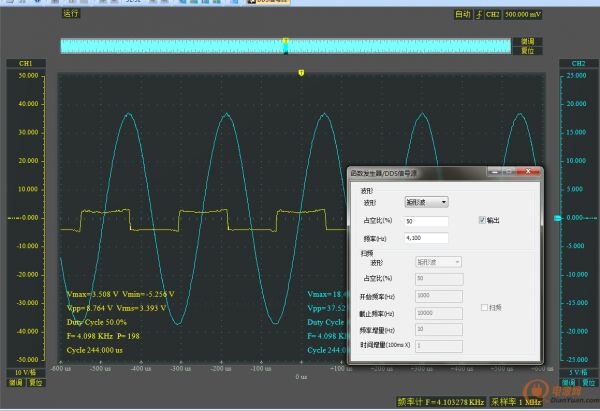Click the 自动 auto trigger button
600x411 pixels.
pos(462,15)
